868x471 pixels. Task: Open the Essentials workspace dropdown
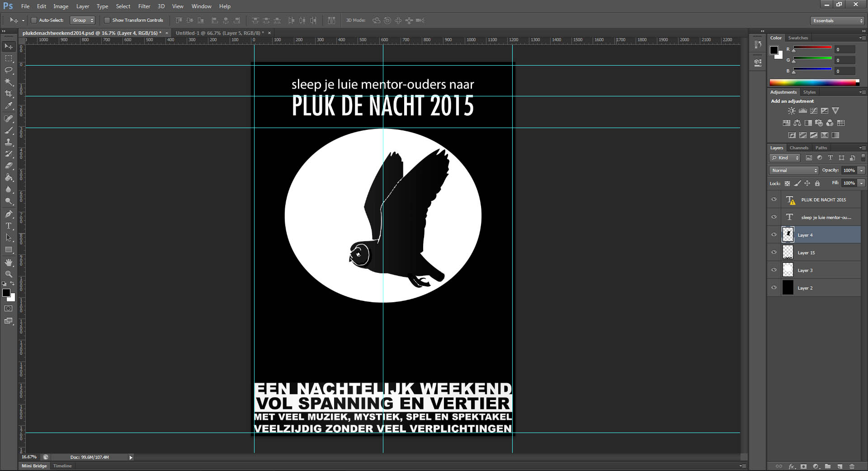837,20
